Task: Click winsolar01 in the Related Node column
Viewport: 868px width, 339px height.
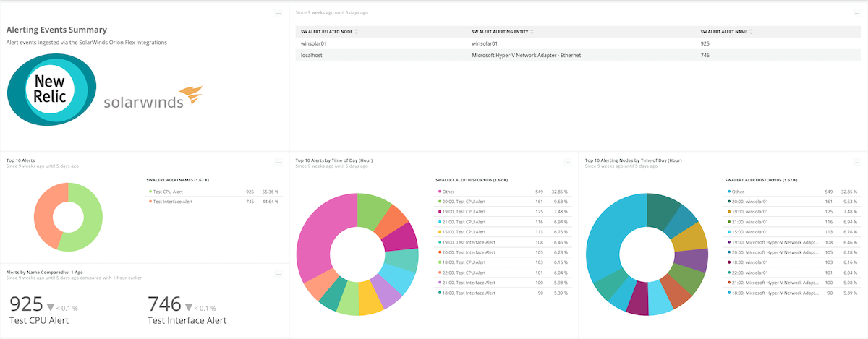Action: pyautogui.click(x=314, y=43)
